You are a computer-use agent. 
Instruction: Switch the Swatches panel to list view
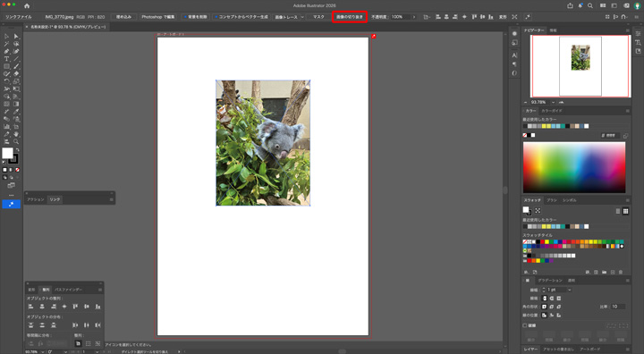618,211
